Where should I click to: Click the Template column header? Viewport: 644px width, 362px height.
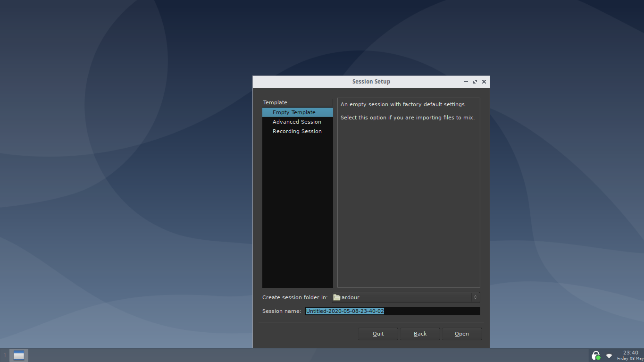point(275,102)
